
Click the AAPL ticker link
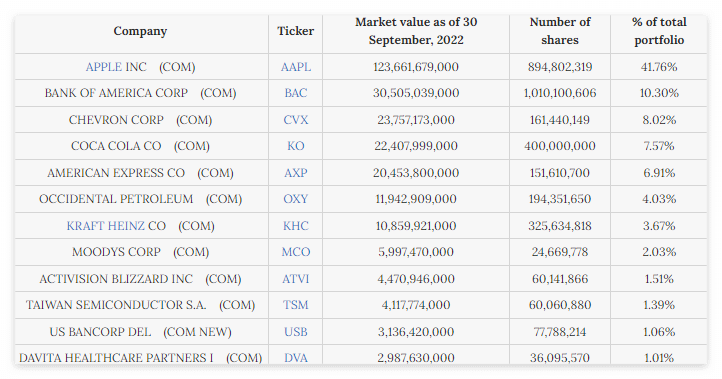click(x=296, y=67)
